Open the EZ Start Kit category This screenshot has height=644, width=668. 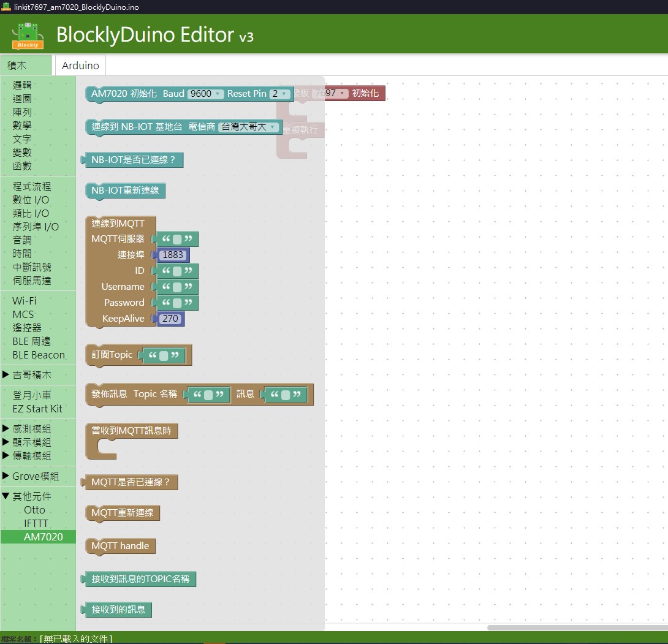(x=37, y=409)
